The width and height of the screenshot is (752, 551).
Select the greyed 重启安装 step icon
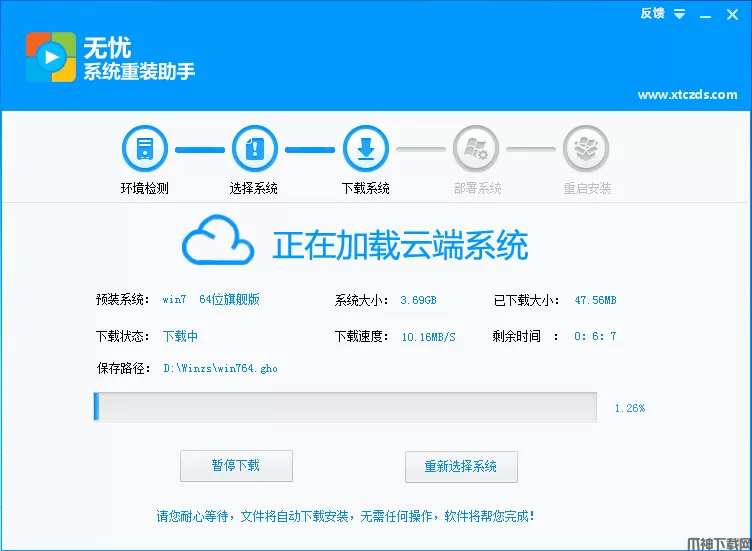pos(586,149)
